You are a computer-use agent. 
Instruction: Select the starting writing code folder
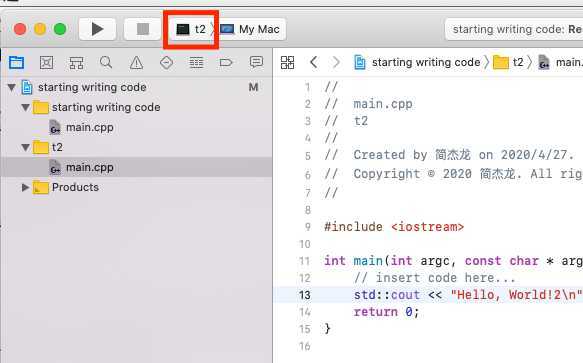tap(97, 107)
